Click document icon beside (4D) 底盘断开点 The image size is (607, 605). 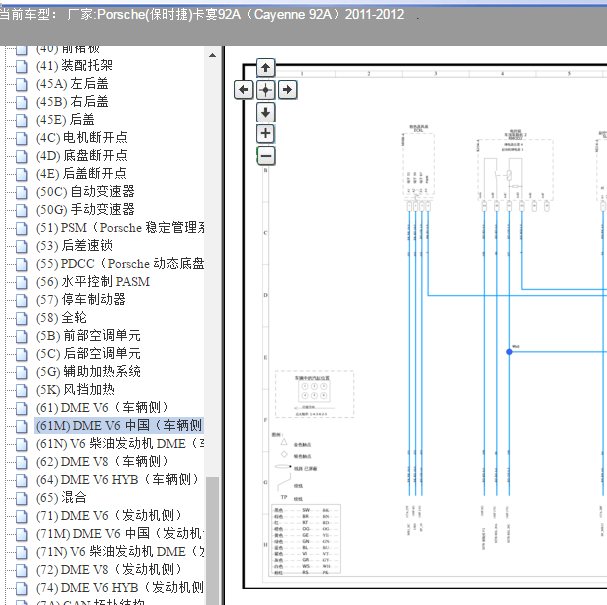click(22, 156)
